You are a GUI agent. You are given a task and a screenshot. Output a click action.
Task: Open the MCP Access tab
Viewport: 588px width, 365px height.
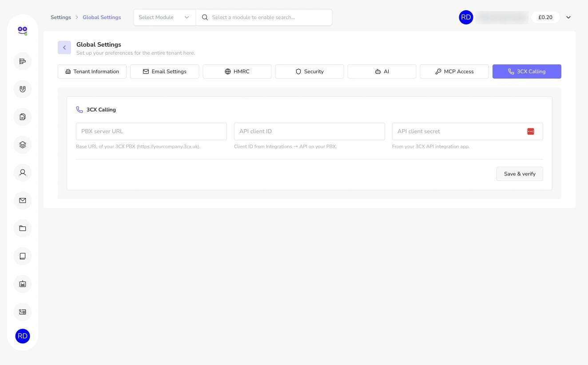click(454, 71)
